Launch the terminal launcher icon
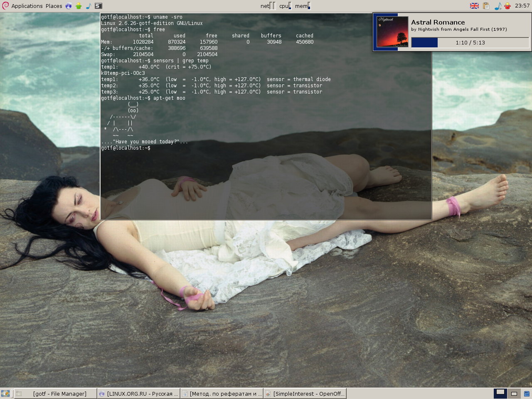 click(99, 6)
